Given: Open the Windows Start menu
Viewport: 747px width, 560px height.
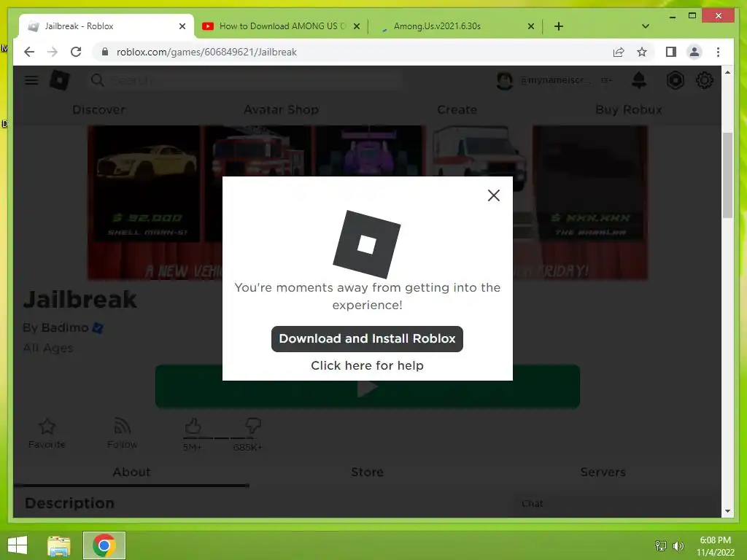Looking at the screenshot, I should click(18, 545).
